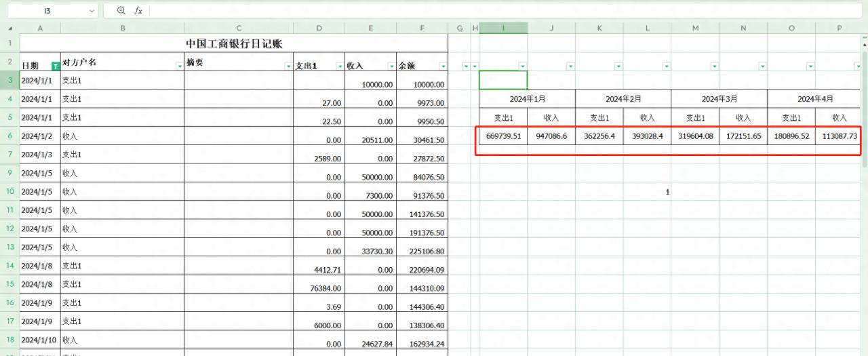Select row 1 header
This screenshot has height=356, width=868.
[9, 43]
